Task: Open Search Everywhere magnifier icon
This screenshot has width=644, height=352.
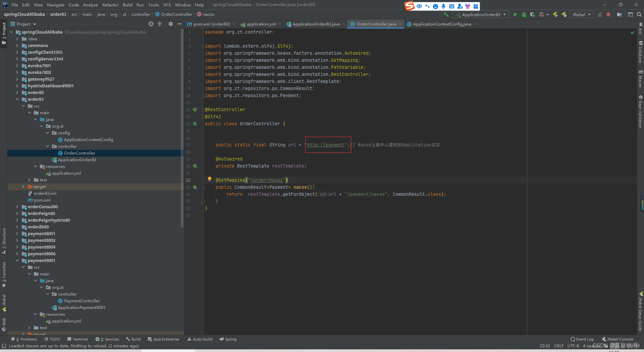Action: click(x=639, y=14)
